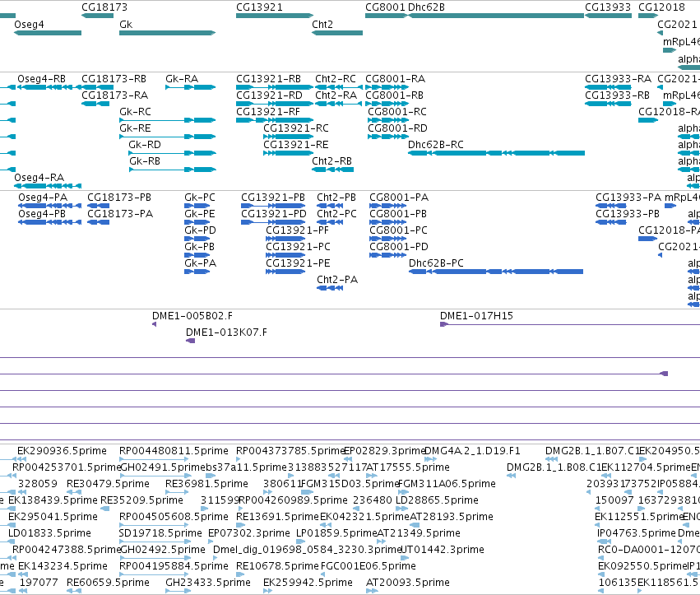Click the Dhc62B-RC transcript feature bar
The width and height of the screenshot is (700, 595).
(x=497, y=153)
